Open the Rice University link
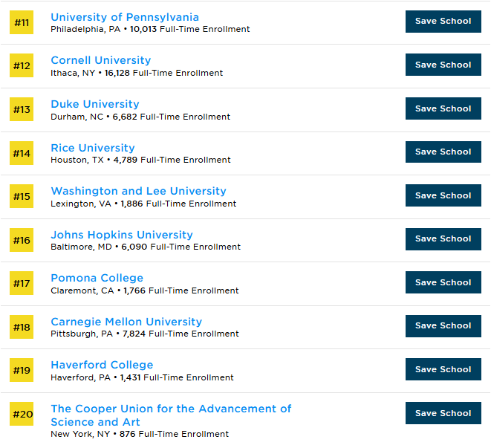Image resolution: width=491 pixels, height=448 pixels. (x=93, y=148)
